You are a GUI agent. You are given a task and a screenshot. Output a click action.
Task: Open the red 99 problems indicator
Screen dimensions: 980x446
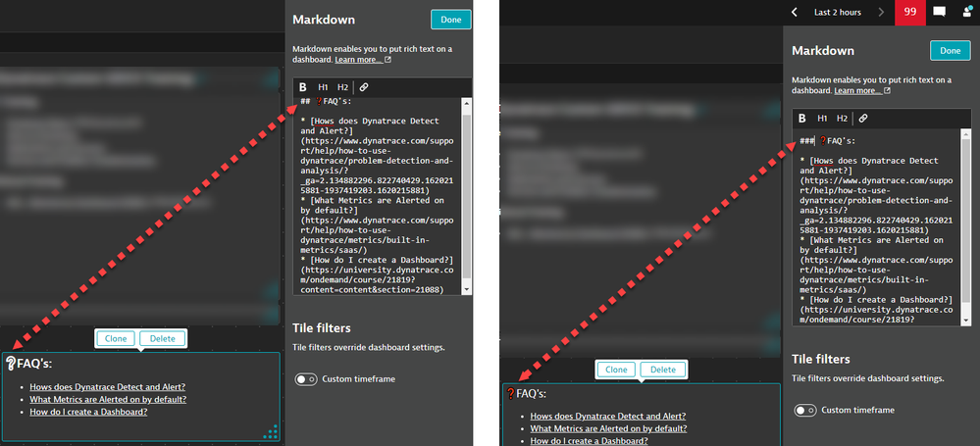[x=910, y=13]
